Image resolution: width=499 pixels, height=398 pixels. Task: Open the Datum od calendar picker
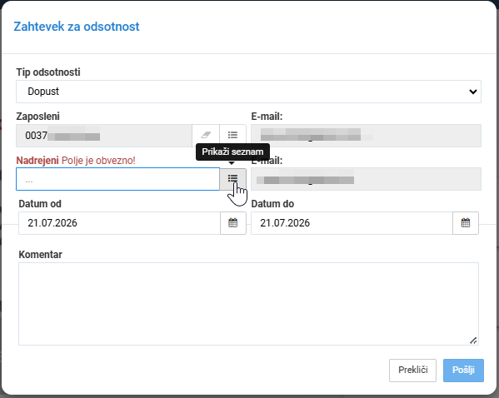pos(233,223)
